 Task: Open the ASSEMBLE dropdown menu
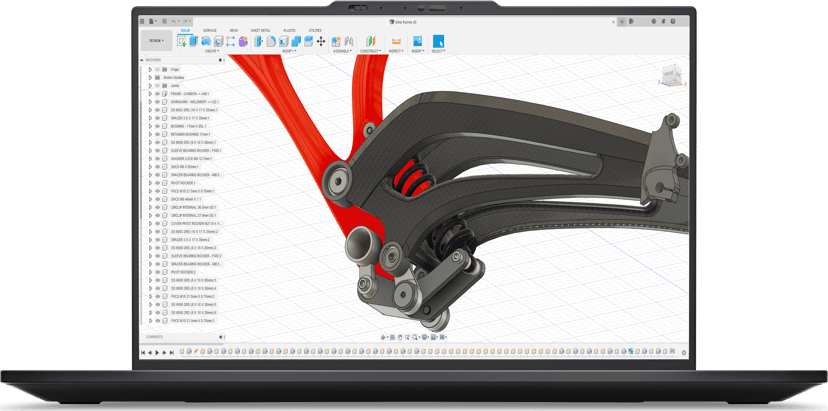coord(342,51)
